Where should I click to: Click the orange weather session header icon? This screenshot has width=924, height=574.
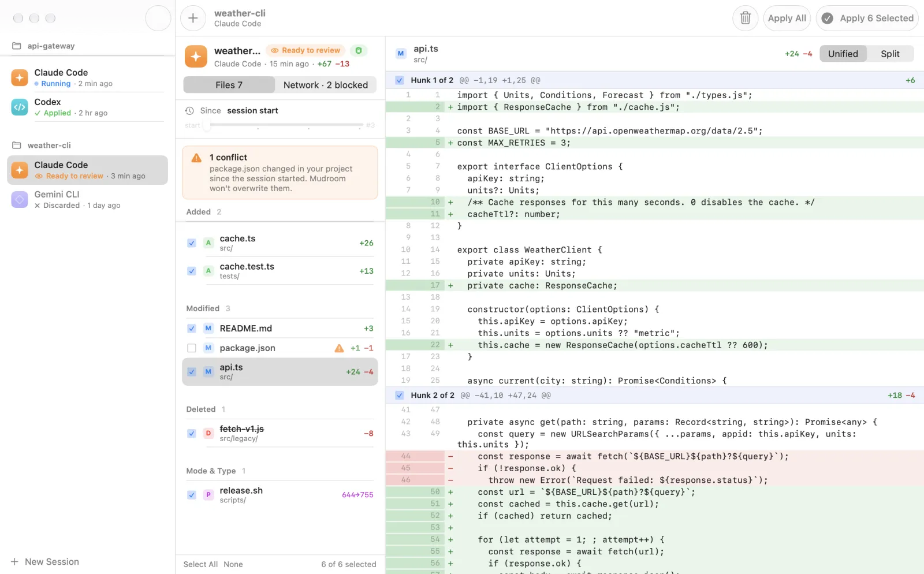196,57
